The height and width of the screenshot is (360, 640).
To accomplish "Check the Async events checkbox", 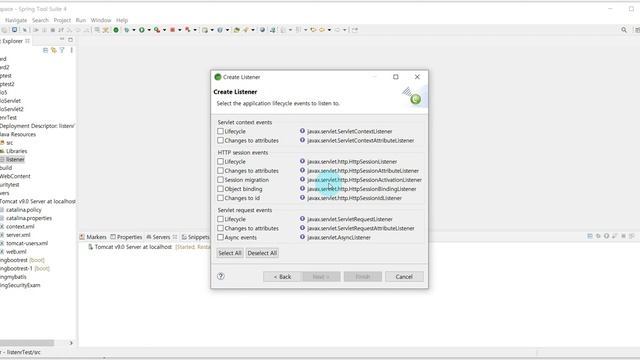I will (220, 237).
